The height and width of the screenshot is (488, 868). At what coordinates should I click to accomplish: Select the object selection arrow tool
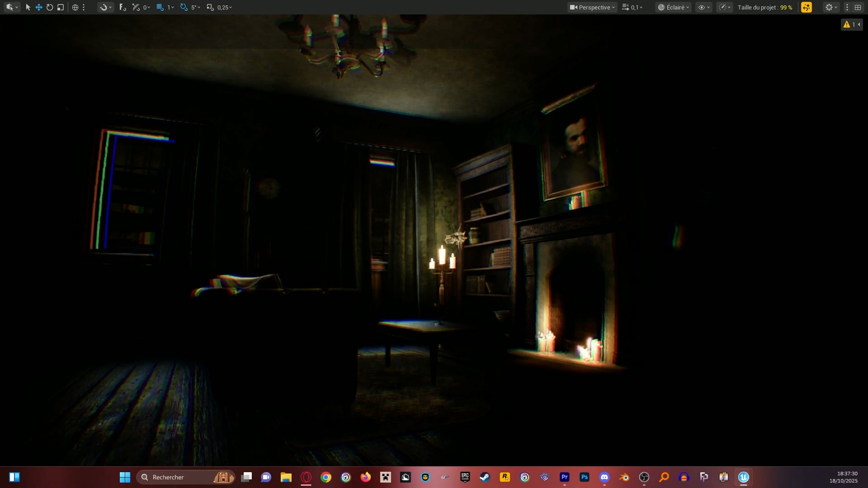click(28, 7)
